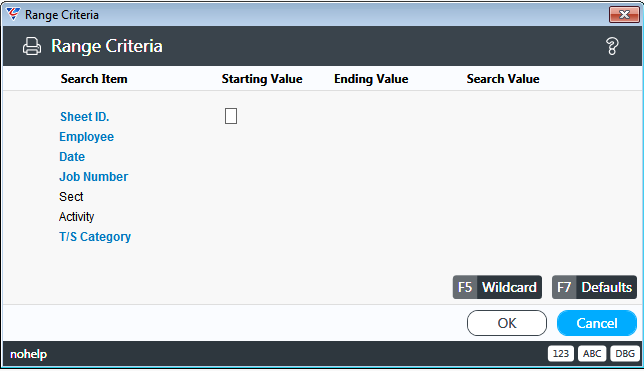Toggle the ABC text mode indicator
The height and width of the screenshot is (371, 644).
pos(592,353)
